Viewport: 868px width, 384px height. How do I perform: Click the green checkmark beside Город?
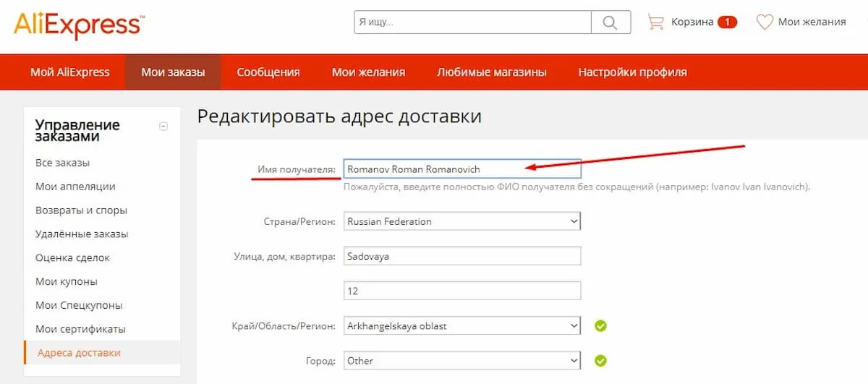(x=600, y=361)
